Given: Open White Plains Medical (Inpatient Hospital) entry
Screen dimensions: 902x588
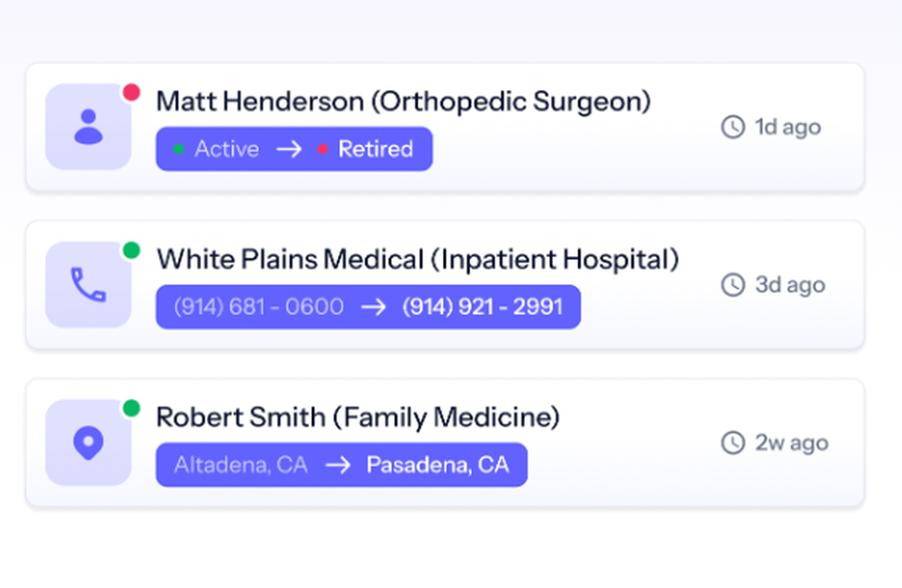Looking at the screenshot, I should (418, 259).
